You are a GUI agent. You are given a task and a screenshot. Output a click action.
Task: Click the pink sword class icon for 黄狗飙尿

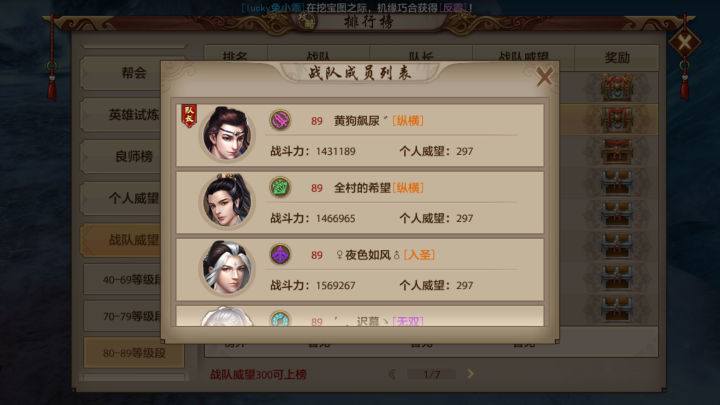tap(280, 121)
